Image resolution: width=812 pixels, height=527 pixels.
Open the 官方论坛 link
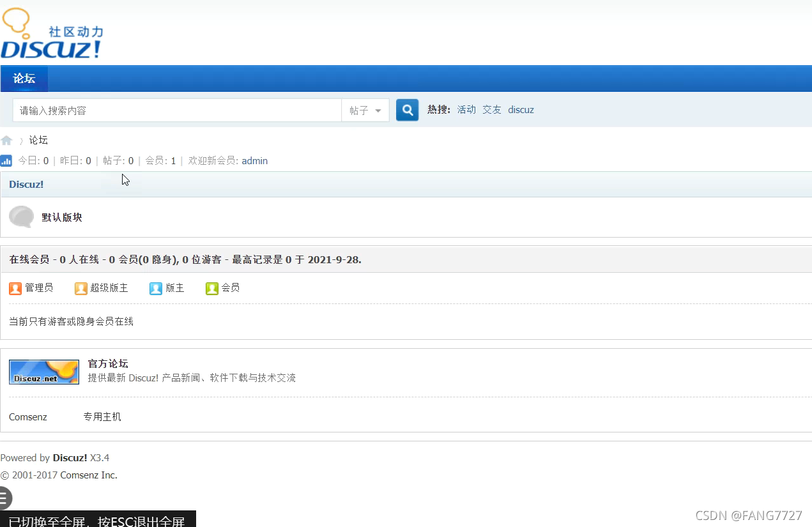[108, 364]
